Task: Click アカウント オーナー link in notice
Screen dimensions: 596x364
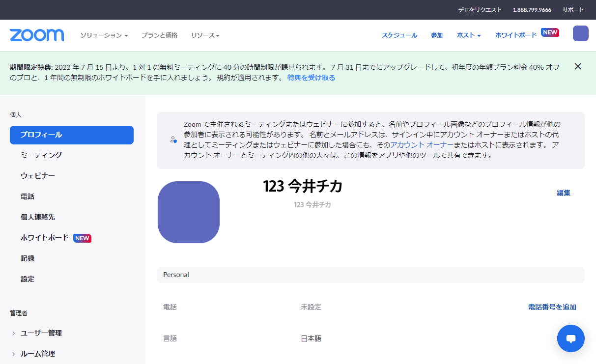Action: tap(422, 145)
